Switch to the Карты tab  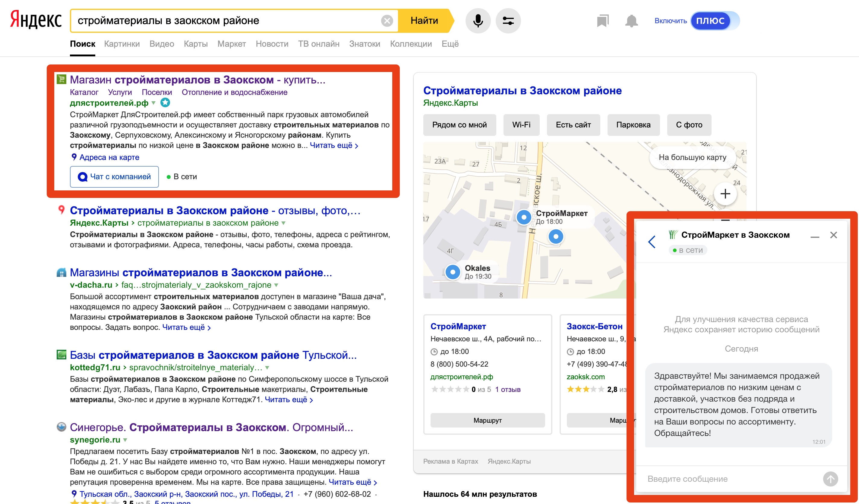point(196,44)
